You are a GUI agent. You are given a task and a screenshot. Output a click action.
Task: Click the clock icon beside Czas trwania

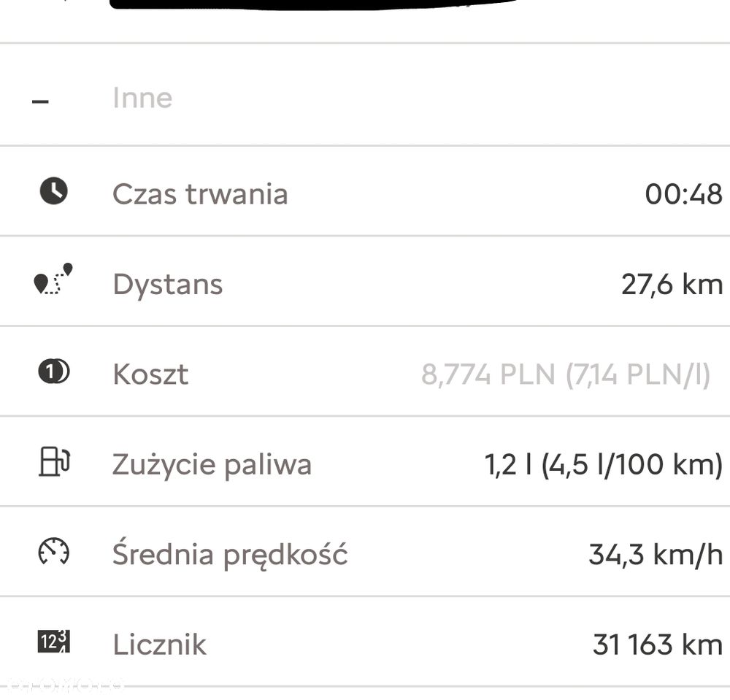click(53, 191)
